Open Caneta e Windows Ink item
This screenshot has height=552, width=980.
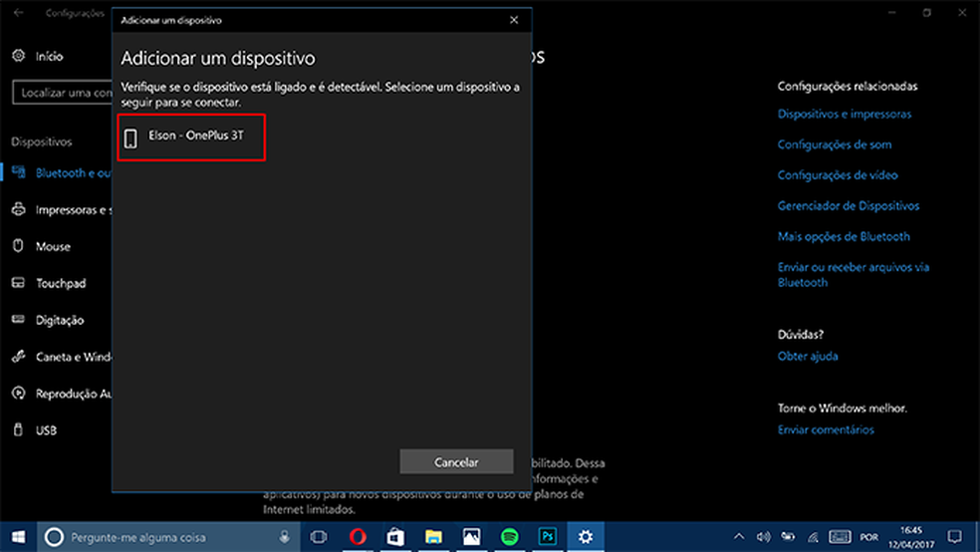73,357
